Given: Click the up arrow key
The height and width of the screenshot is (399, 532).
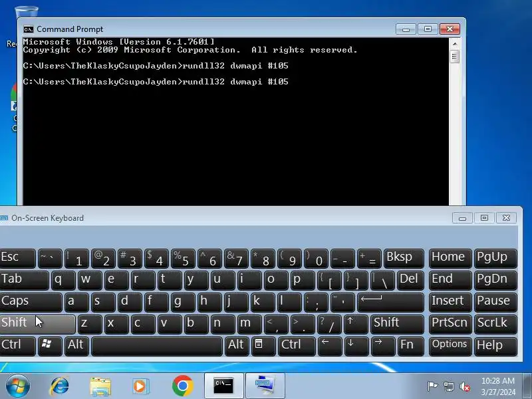Looking at the screenshot, I should pyautogui.click(x=356, y=323).
